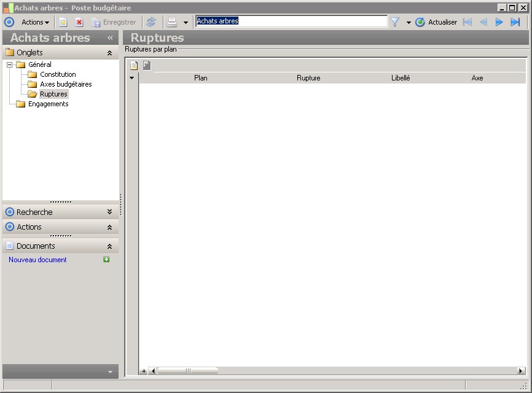Click the Actualiser button

point(436,22)
